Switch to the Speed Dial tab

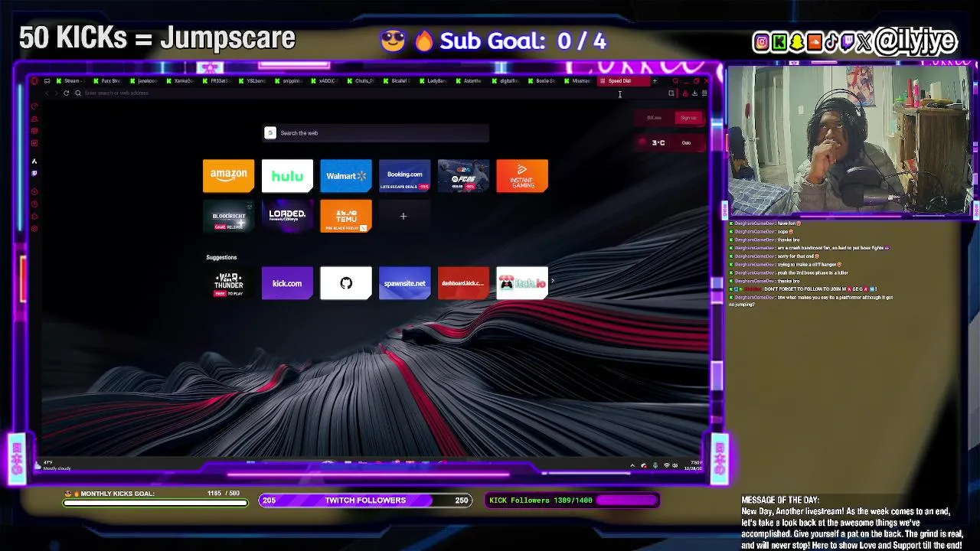point(622,80)
